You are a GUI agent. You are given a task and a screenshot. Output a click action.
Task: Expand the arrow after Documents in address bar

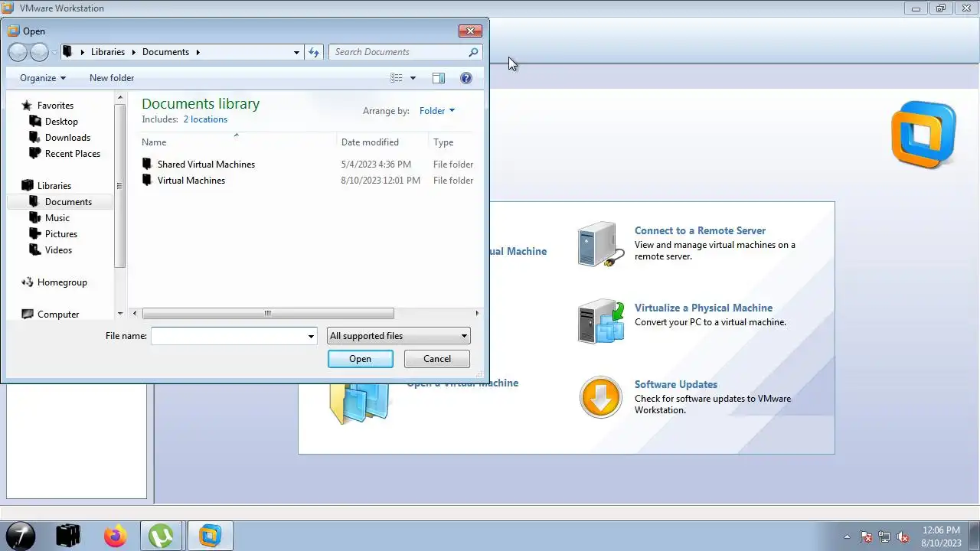click(x=198, y=52)
